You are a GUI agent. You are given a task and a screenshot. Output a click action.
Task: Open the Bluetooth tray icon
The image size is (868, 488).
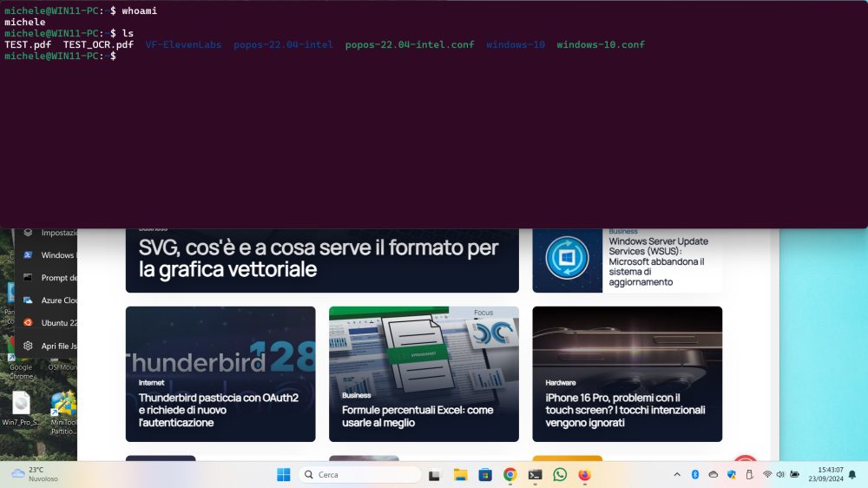point(695,475)
